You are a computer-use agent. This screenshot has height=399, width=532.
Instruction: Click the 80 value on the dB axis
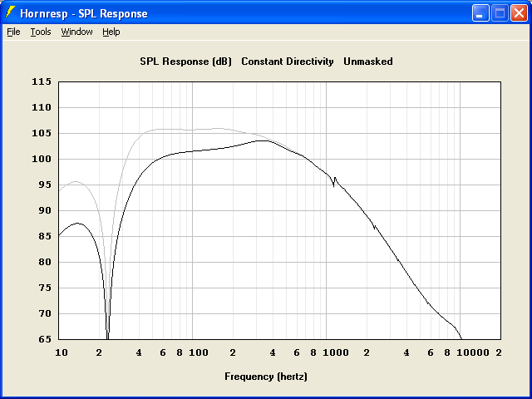45,263
